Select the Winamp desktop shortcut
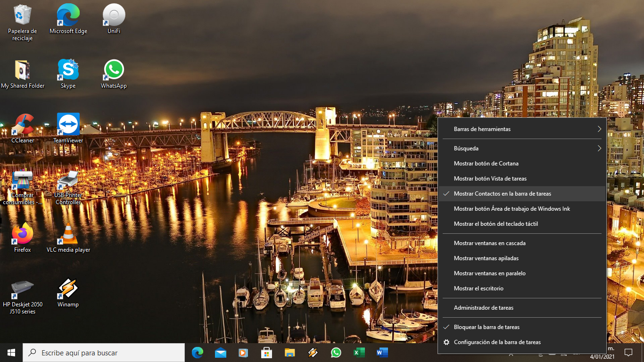The image size is (644, 362). click(68, 292)
